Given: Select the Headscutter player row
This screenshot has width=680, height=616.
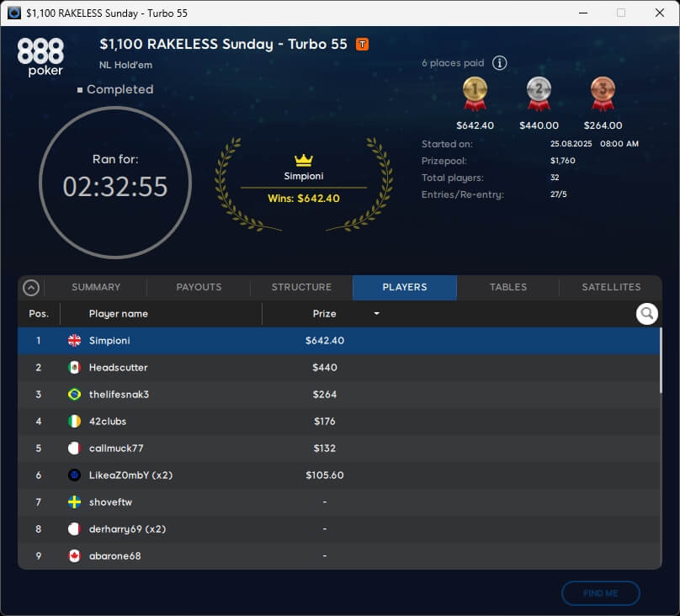Looking at the screenshot, I should click(x=337, y=368).
